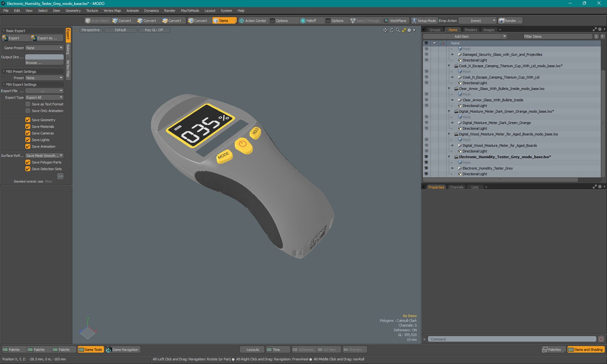Uncheck Save Lights

tap(28, 140)
